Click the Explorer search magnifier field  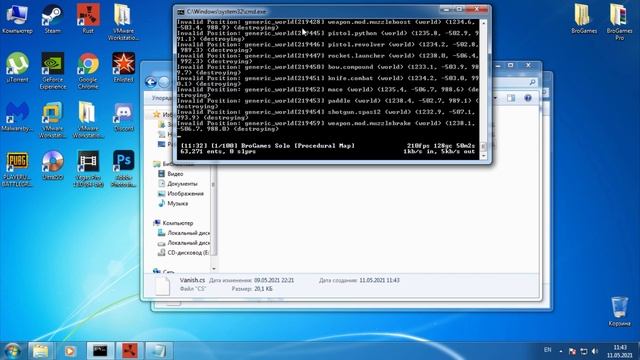(532, 82)
